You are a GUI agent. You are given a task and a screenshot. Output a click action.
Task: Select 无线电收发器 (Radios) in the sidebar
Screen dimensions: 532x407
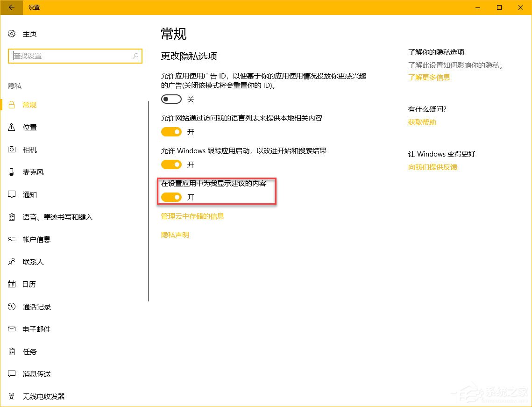tap(43, 396)
